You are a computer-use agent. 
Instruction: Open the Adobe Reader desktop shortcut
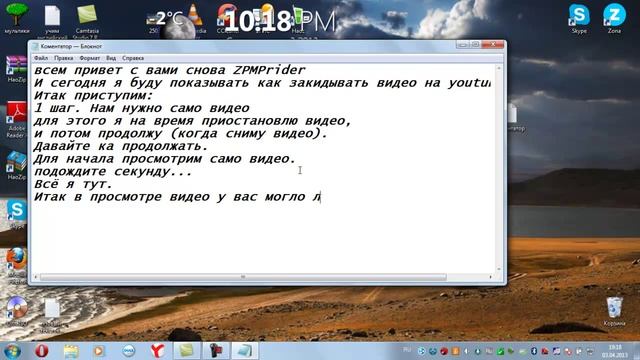click(16, 119)
